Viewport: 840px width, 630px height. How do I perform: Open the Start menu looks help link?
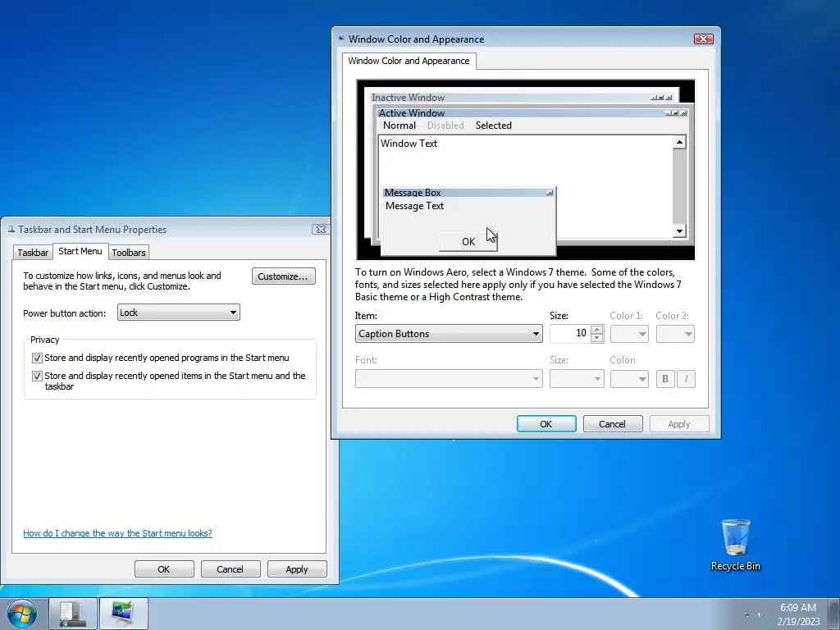pos(117,533)
